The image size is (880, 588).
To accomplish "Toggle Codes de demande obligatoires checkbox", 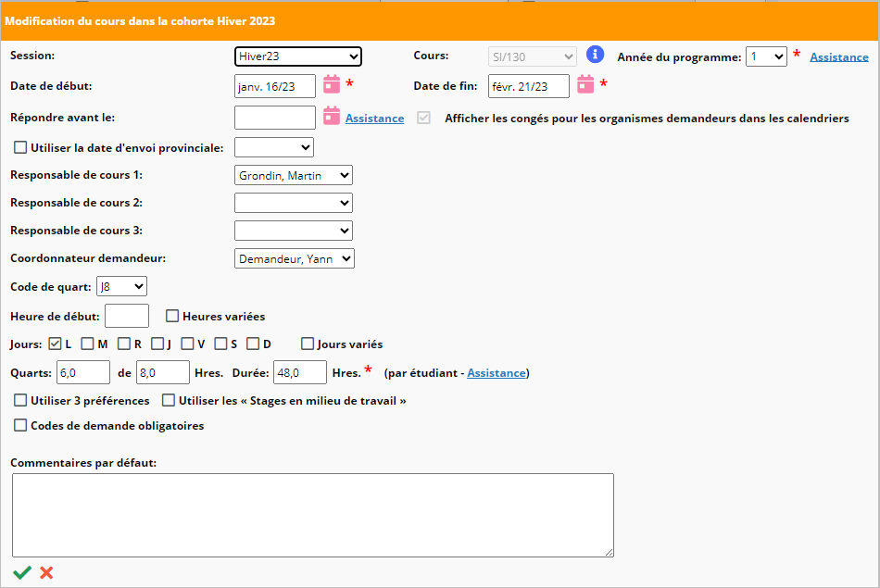I will point(20,425).
